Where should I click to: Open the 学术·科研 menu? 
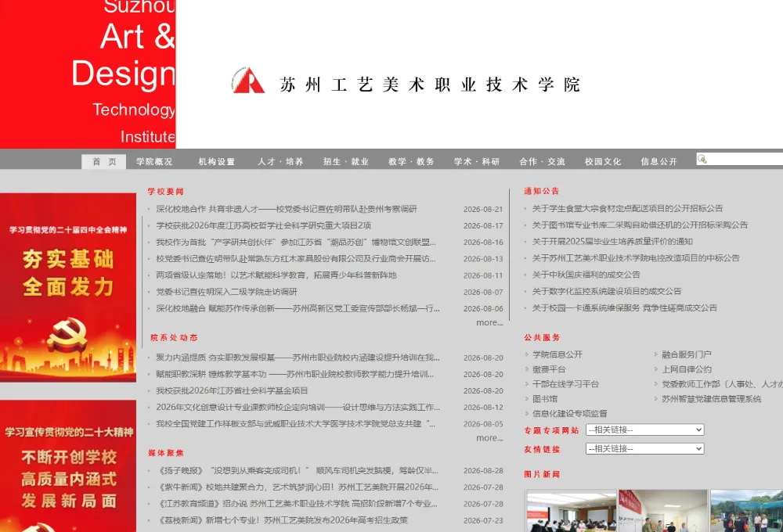[x=477, y=161]
